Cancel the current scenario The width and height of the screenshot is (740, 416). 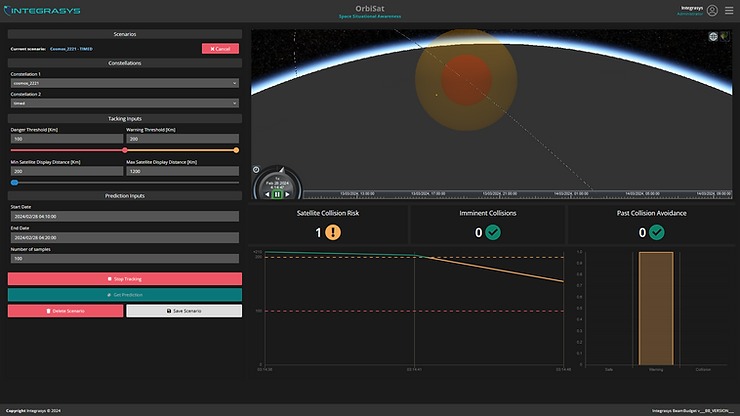(x=220, y=49)
